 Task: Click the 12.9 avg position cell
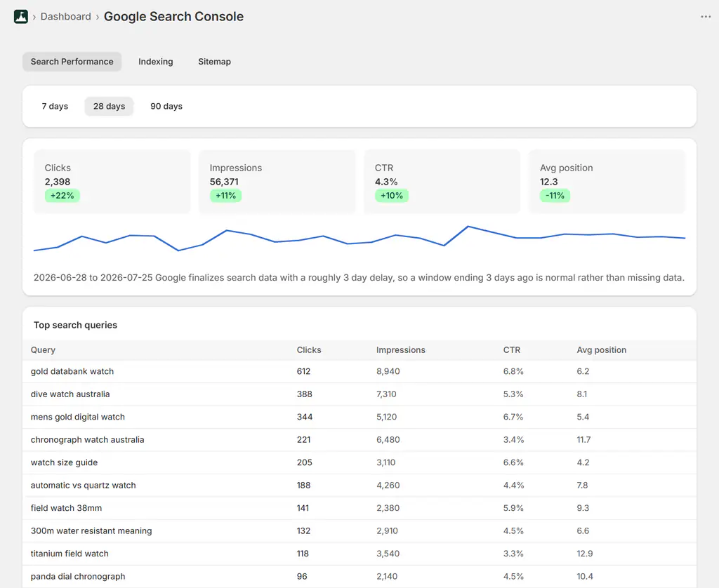click(x=585, y=554)
